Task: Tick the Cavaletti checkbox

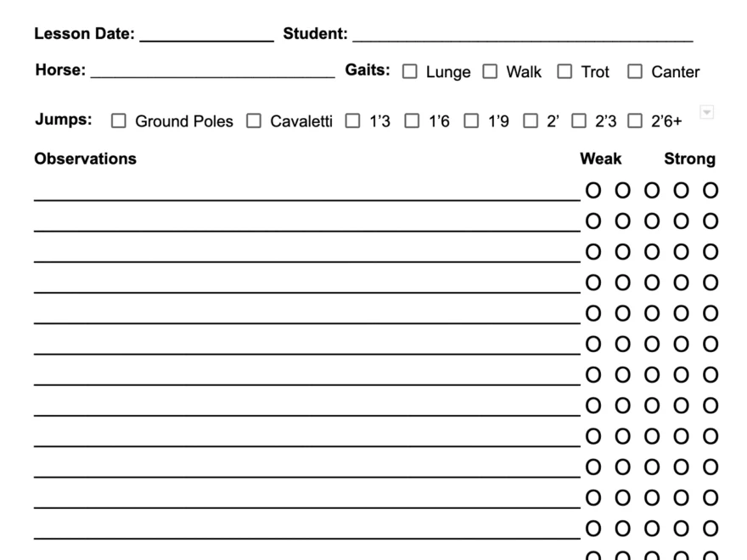Action: point(254,121)
